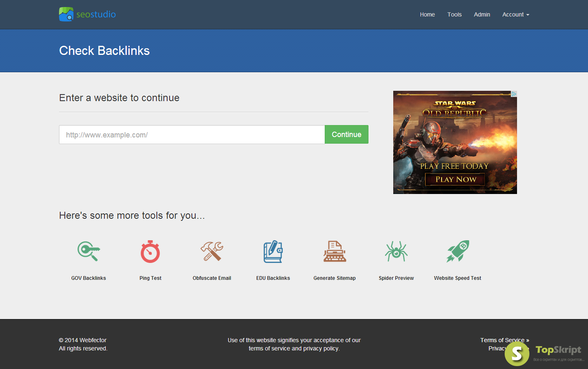Open the Generate Sitemap typewriter icon
588x369 pixels.
tap(335, 251)
